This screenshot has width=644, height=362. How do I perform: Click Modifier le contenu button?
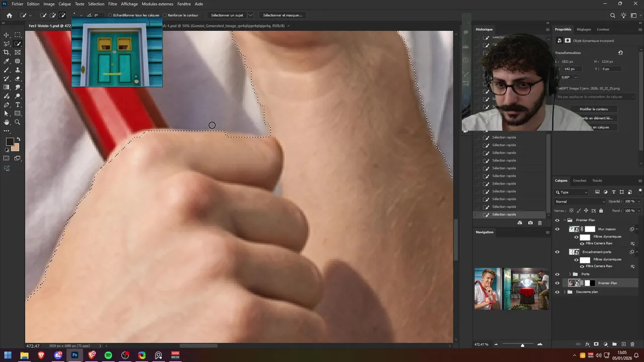(x=594, y=109)
